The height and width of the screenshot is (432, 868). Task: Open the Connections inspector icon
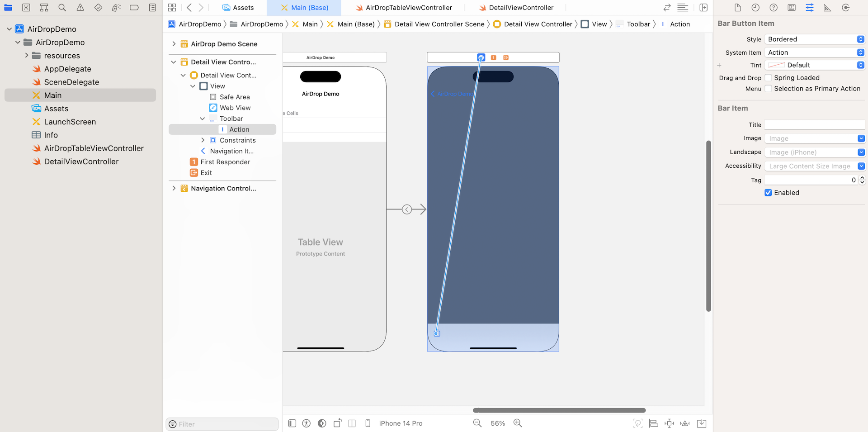845,8
